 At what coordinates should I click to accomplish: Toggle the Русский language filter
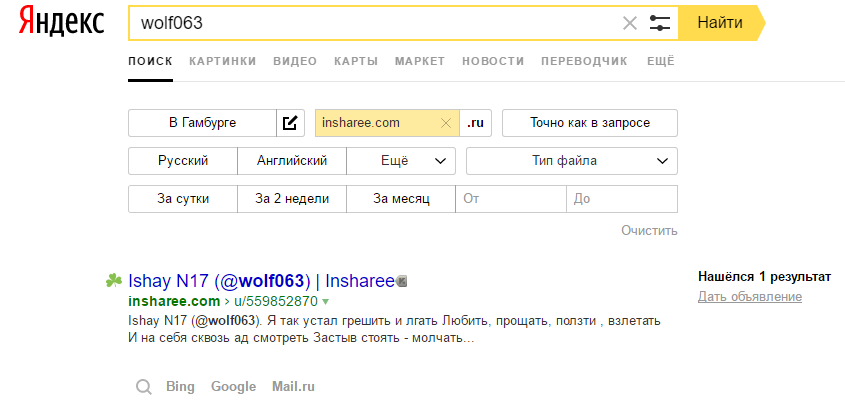(x=183, y=161)
